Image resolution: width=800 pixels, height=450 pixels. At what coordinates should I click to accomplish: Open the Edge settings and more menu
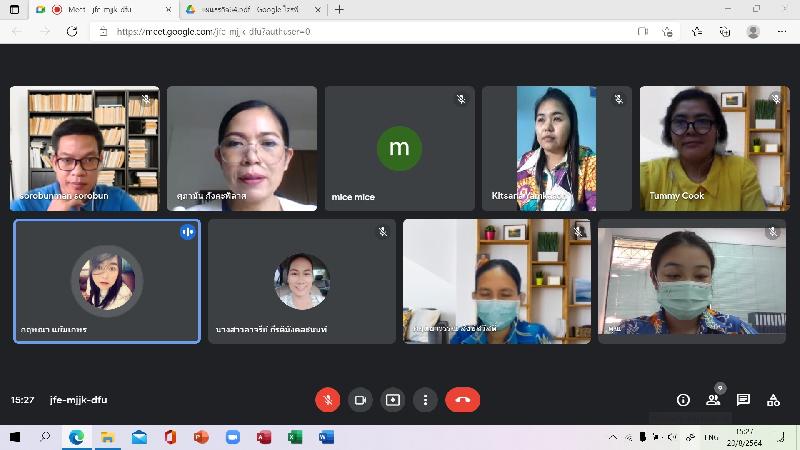(x=781, y=31)
